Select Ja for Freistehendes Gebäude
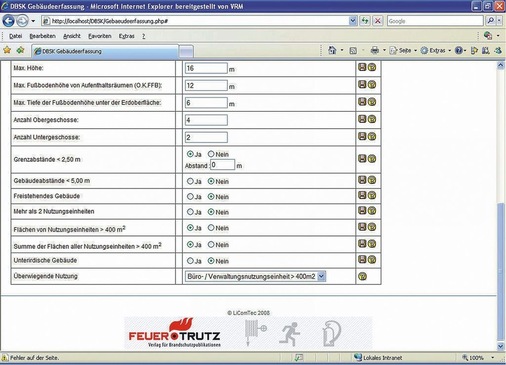This screenshot has height=365, width=506. pos(190,197)
